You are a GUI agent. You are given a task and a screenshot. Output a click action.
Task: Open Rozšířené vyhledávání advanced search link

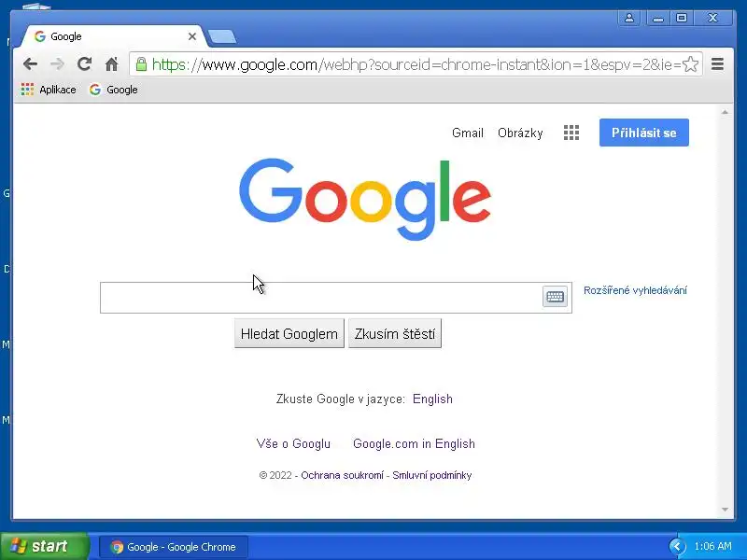click(x=635, y=290)
